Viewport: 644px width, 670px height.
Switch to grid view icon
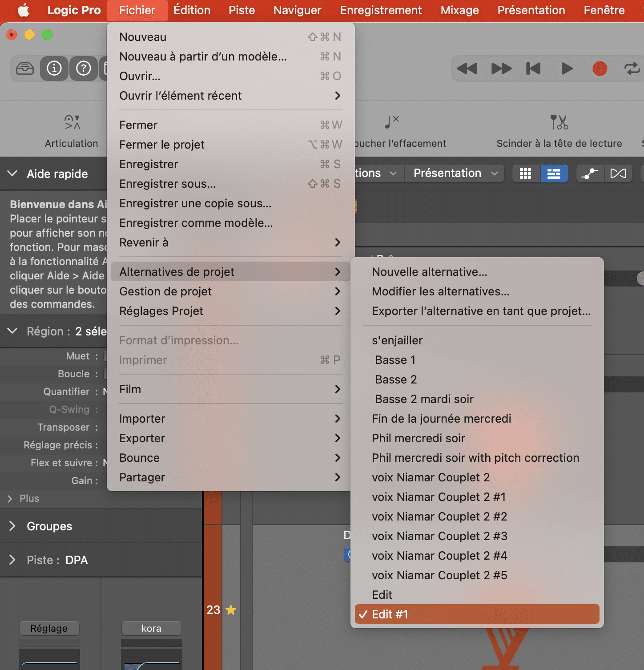pos(526,174)
